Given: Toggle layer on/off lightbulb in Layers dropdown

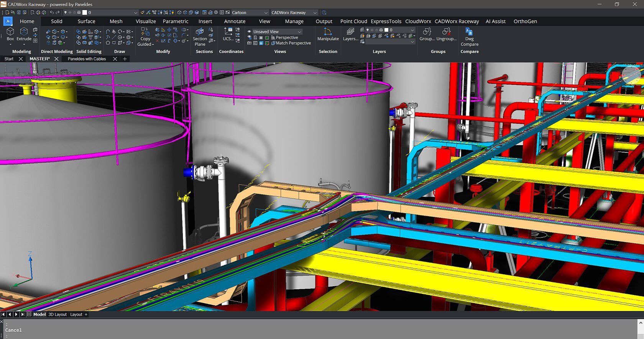Looking at the screenshot, I should click(x=368, y=30).
